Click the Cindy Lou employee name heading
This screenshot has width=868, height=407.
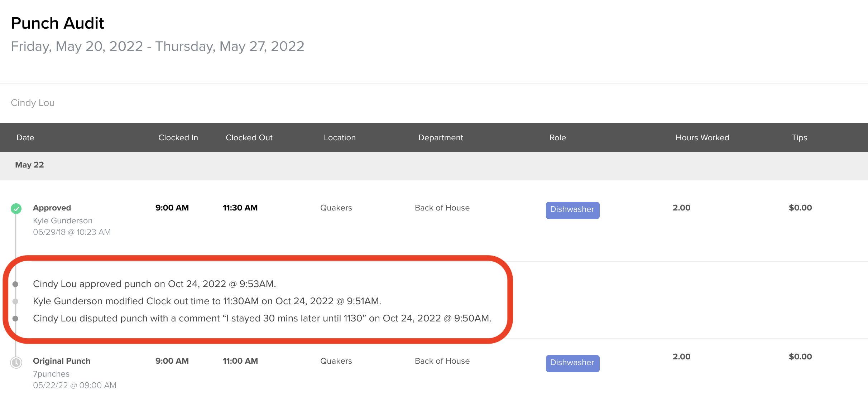pyautogui.click(x=33, y=103)
